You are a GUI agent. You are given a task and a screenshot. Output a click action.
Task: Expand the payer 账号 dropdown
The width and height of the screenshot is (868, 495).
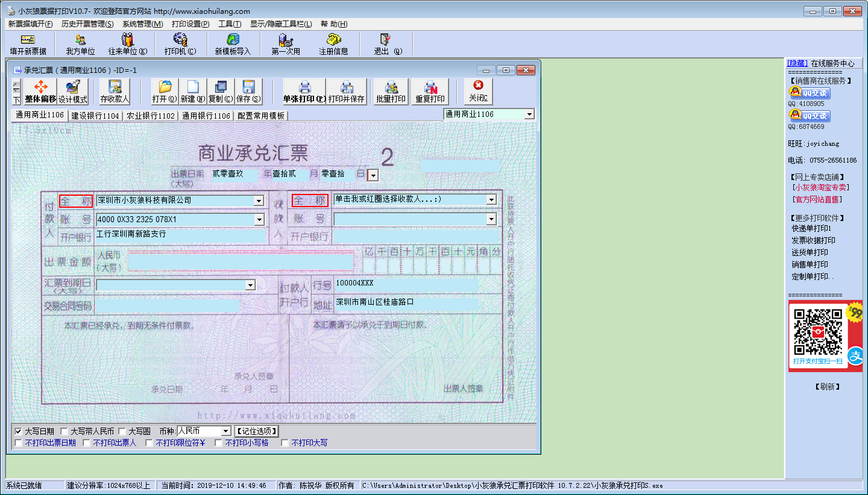(x=259, y=220)
